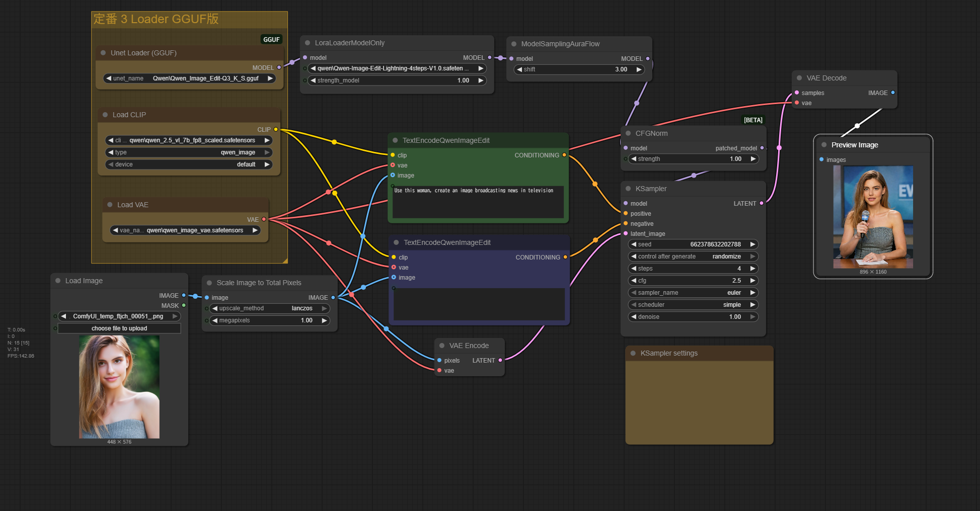Click the GGUF badge on Unet Loader

click(x=271, y=39)
